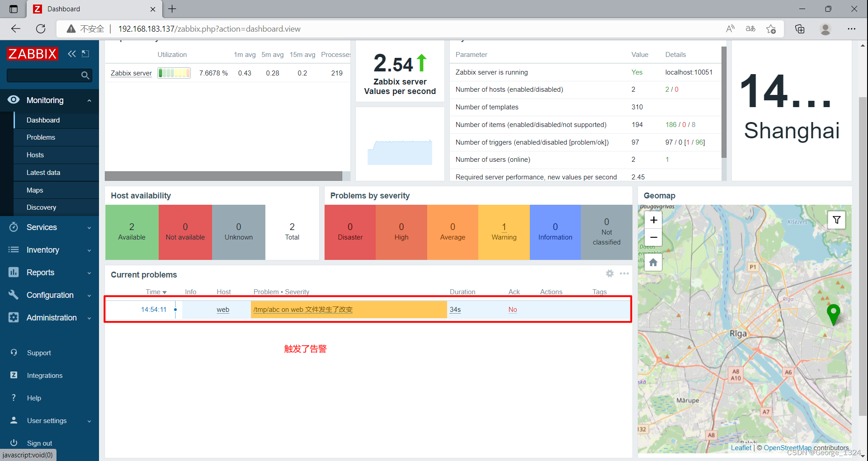Screen dimensions: 868x461
Task: Open the /tmp/abc on web problem link
Action: coord(303,310)
